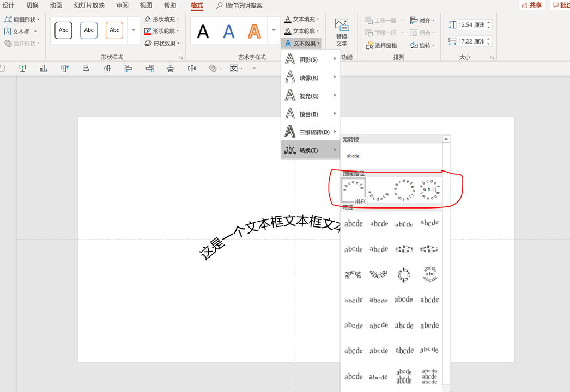
Task: Open the 审阅 tab
Action: [x=122, y=5]
